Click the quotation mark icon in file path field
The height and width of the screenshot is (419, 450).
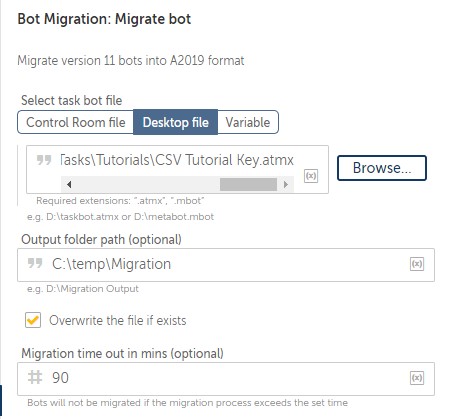(44, 160)
